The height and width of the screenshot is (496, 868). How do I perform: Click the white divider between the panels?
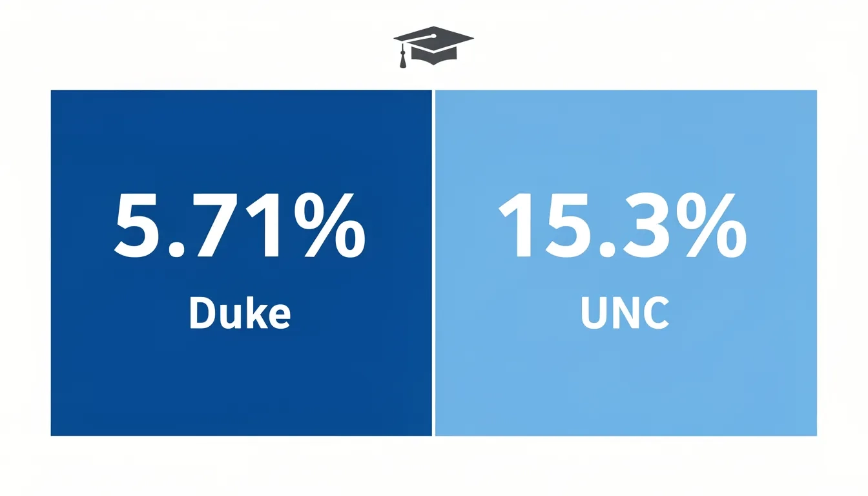click(433, 263)
